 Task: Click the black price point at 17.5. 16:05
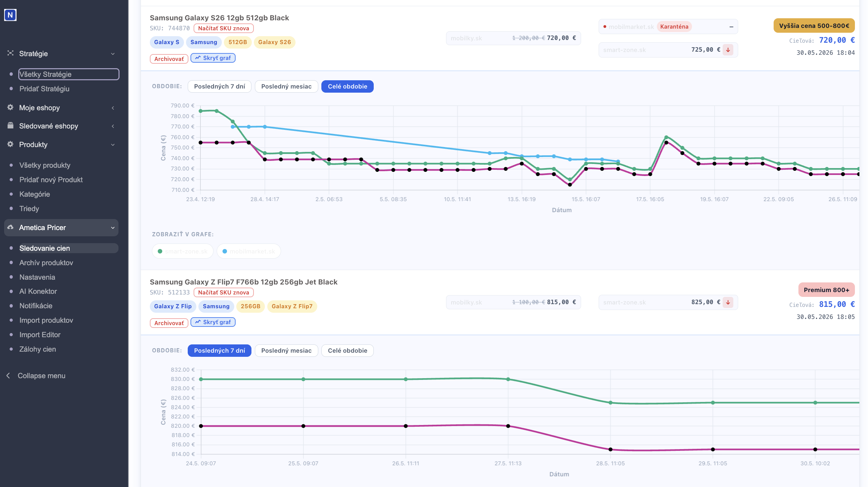coord(650,174)
